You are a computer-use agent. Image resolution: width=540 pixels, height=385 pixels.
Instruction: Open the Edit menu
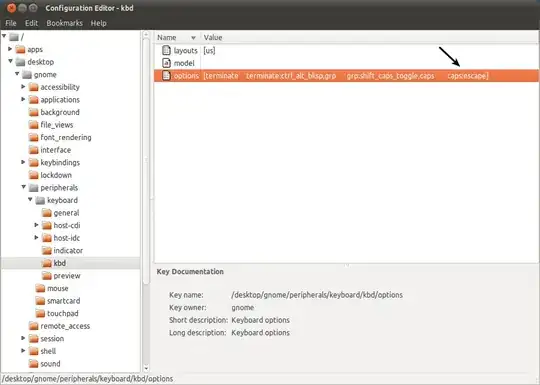pos(31,23)
